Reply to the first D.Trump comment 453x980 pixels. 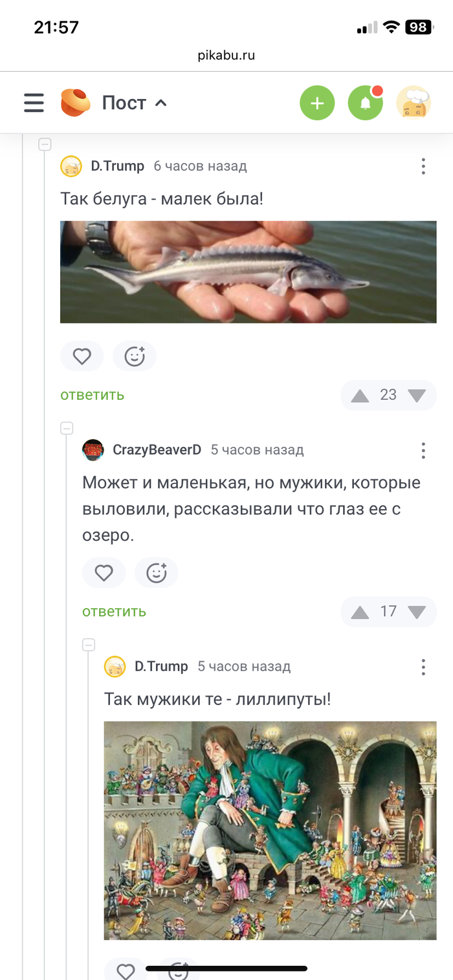click(92, 395)
